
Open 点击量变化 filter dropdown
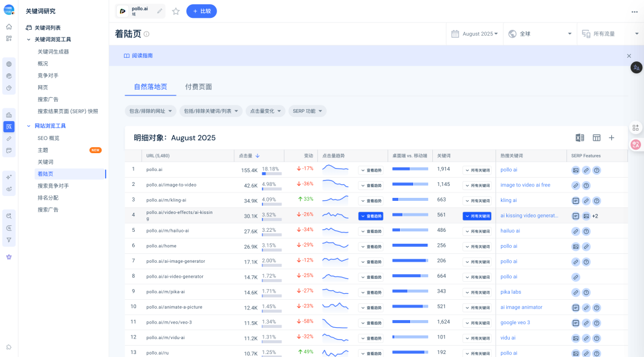point(265,111)
